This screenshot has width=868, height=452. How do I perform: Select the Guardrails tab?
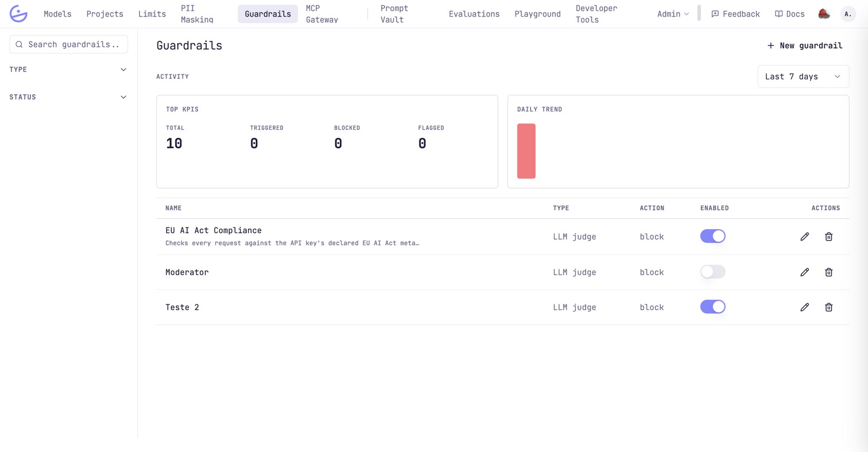[268, 14]
